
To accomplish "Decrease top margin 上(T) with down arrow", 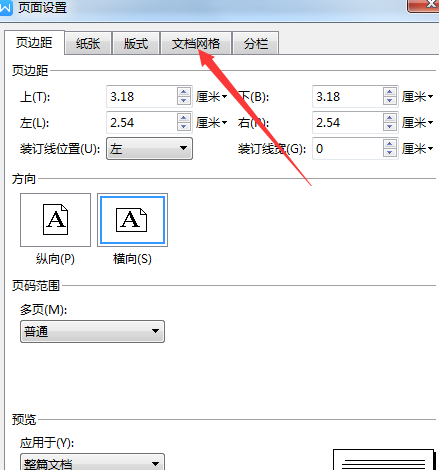I will pos(184,101).
